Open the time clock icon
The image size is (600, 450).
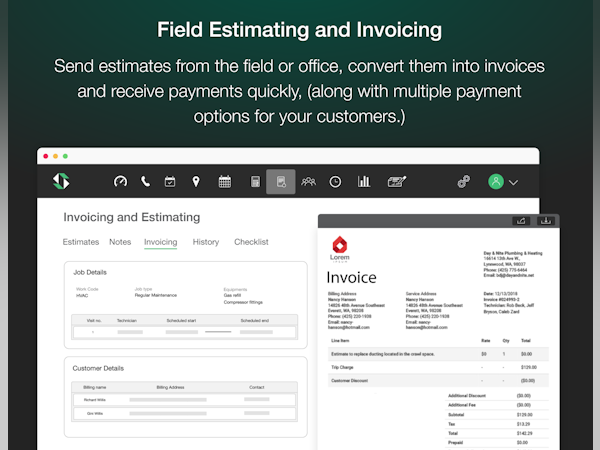pos(335,182)
